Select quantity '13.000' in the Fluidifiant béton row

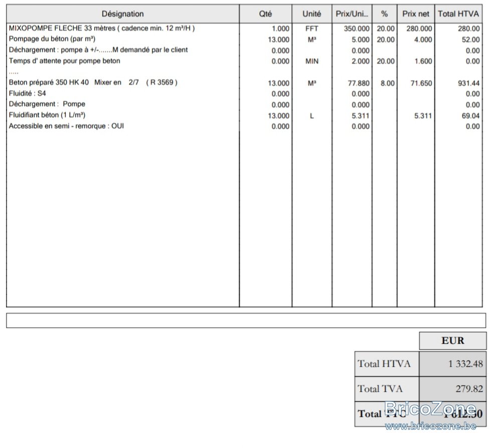tap(278, 116)
